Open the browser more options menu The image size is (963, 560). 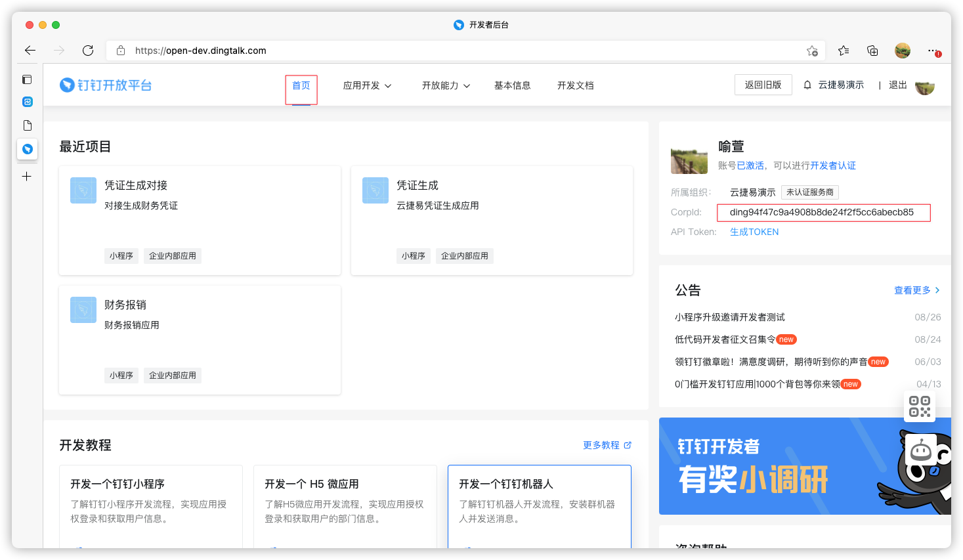(933, 51)
